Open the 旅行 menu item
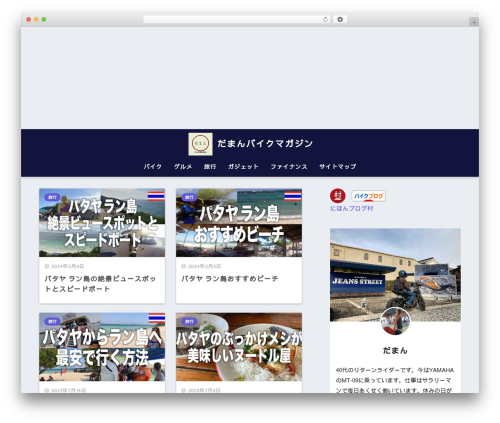Screen dimensions: 500x423 click(x=210, y=166)
